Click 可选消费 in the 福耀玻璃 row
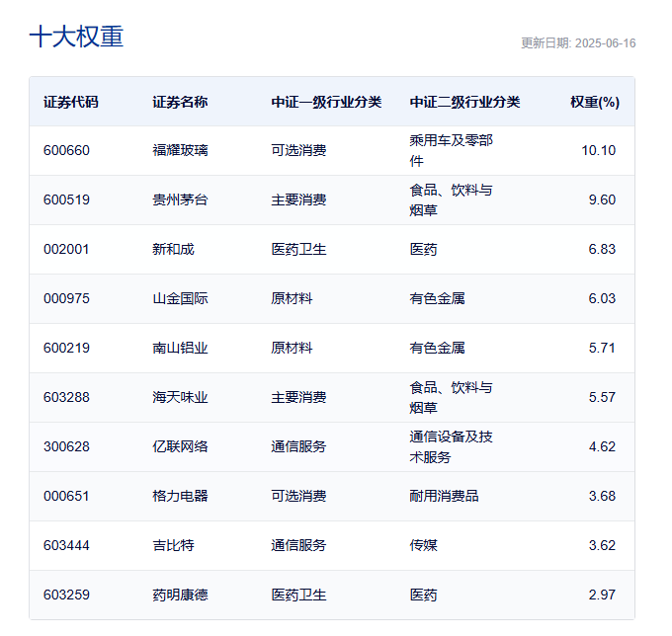 tap(298, 150)
